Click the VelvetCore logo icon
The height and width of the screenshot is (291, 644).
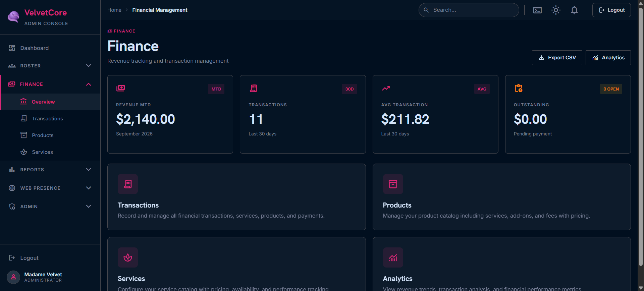[x=13, y=16]
